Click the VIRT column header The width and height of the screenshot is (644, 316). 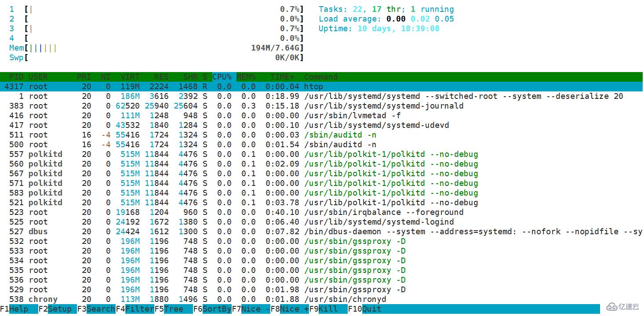pos(130,77)
